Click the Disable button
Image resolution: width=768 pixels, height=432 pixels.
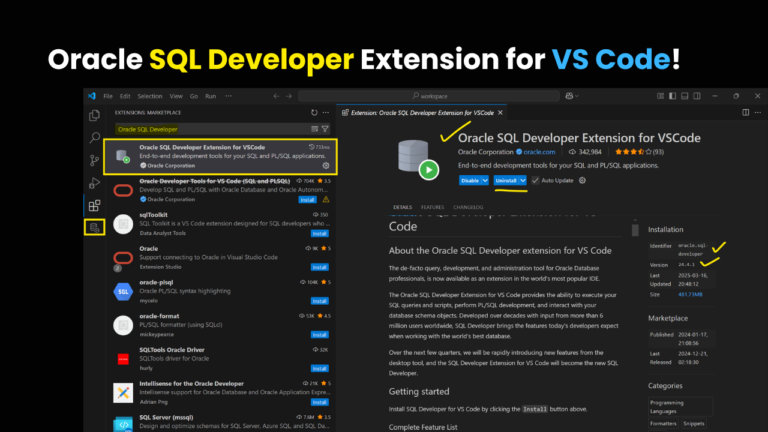click(470, 180)
